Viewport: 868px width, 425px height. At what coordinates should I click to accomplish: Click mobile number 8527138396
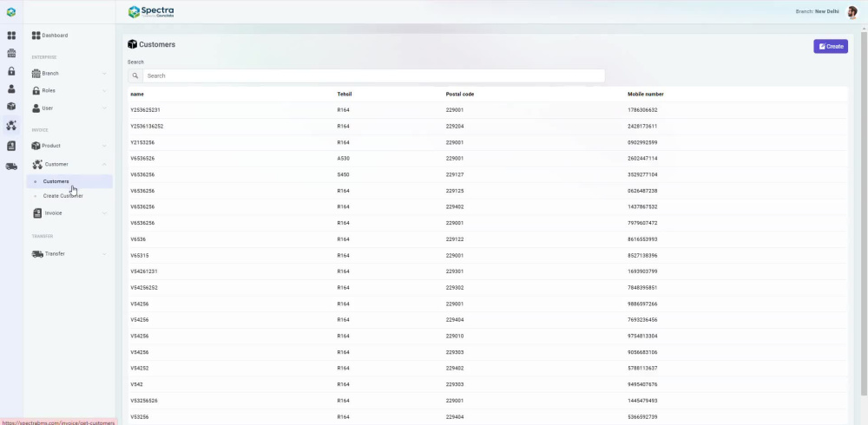tap(642, 256)
